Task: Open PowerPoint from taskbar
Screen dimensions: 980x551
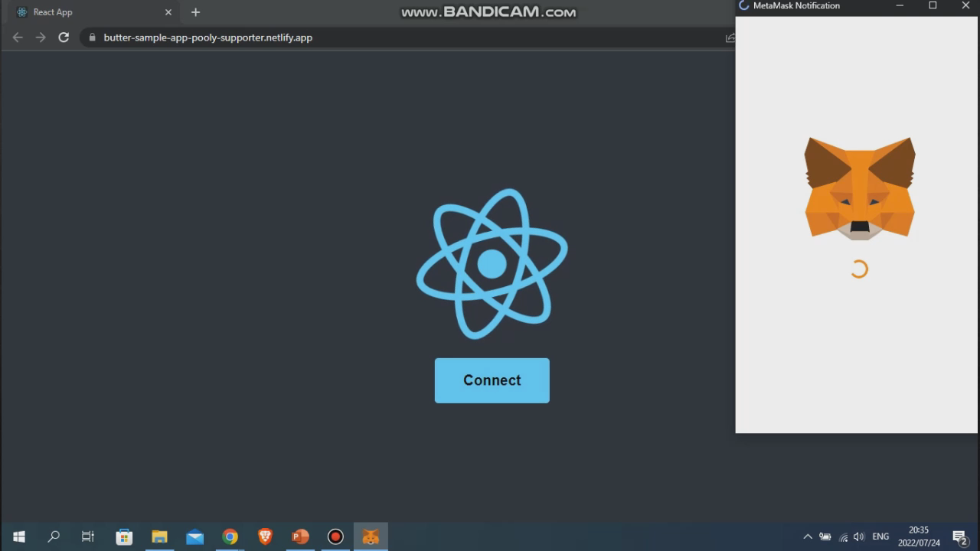Action: click(x=300, y=536)
